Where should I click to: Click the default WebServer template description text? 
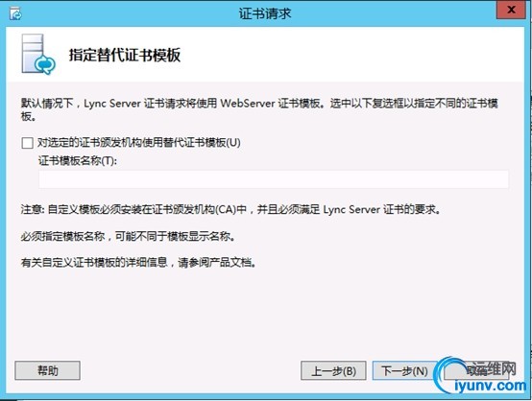[x=259, y=109]
